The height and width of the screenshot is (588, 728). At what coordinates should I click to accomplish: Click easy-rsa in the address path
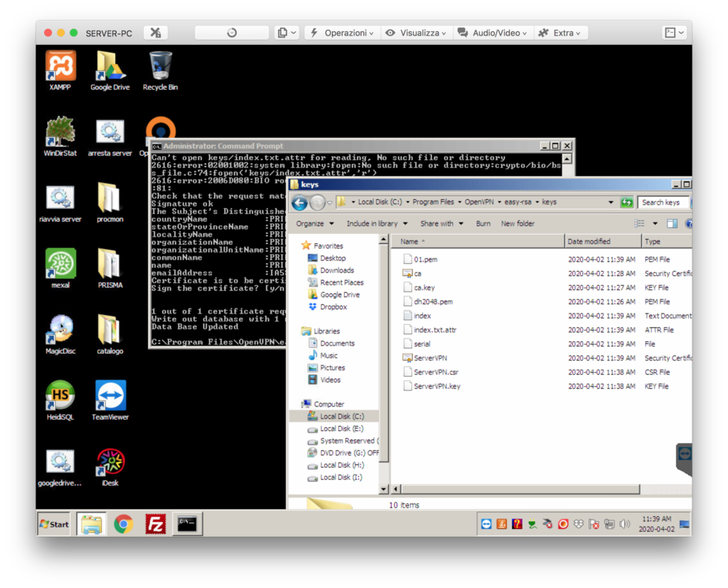(518, 202)
